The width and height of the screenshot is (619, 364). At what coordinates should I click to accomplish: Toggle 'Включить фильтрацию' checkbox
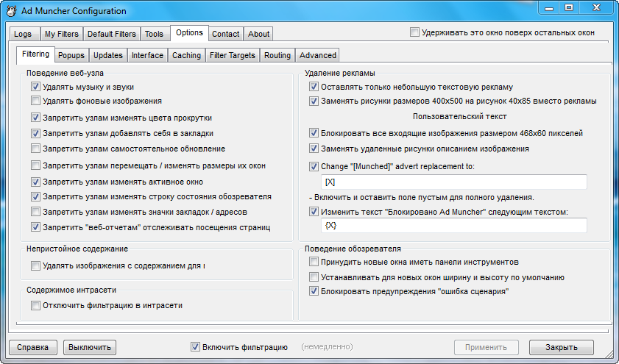pos(196,347)
